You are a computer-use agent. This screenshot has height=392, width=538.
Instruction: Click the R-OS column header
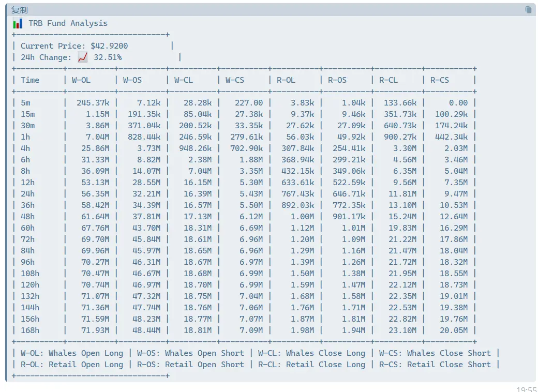coord(337,80)
